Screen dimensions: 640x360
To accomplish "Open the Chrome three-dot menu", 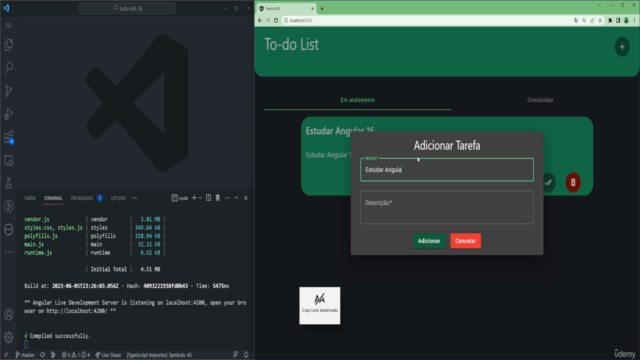I will (x=634, y=20).
